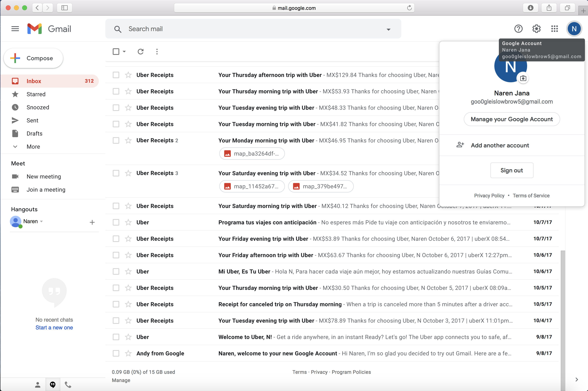Click the camera icon on profile picture
This screenshot has height=391, width=588.
pyautogui.click(x=523, y=79)
